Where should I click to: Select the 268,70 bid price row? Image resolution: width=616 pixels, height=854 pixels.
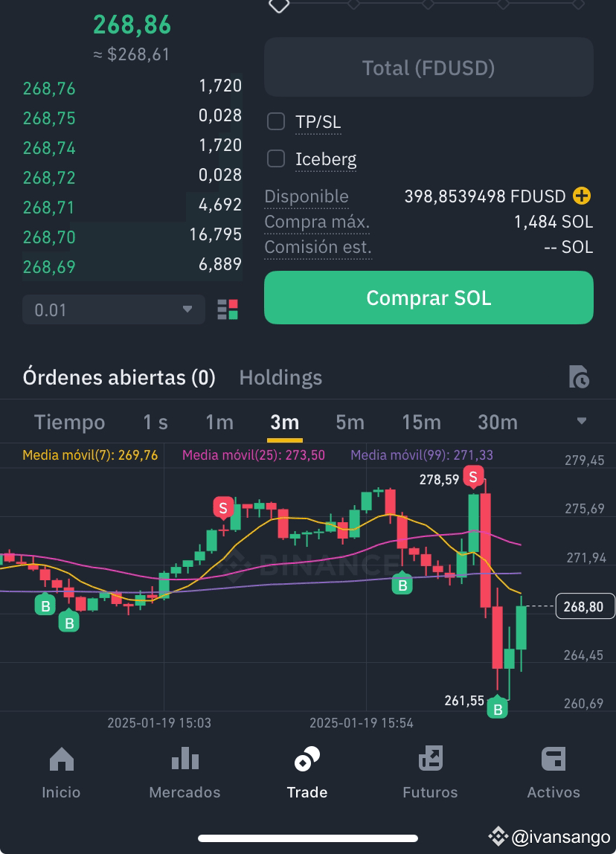[132, 235]
